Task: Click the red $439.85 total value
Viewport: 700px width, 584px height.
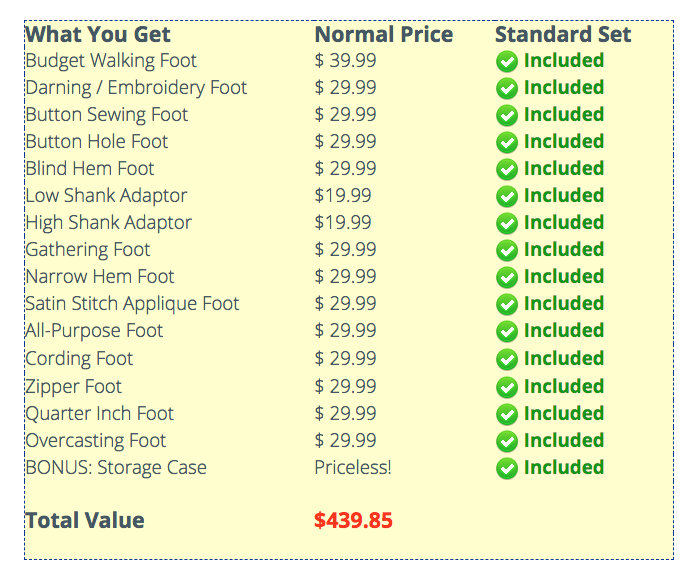Action: (x=353, y=521)
